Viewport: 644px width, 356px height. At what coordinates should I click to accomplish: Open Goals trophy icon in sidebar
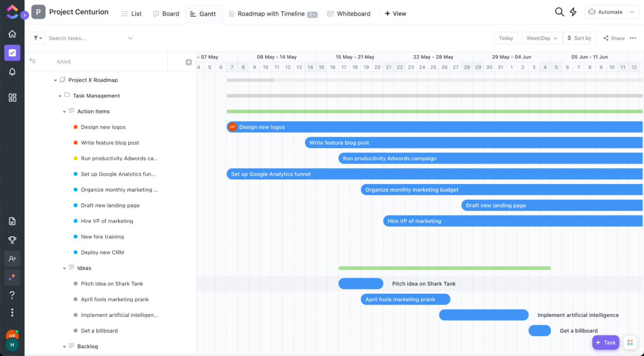coord(12,240)
